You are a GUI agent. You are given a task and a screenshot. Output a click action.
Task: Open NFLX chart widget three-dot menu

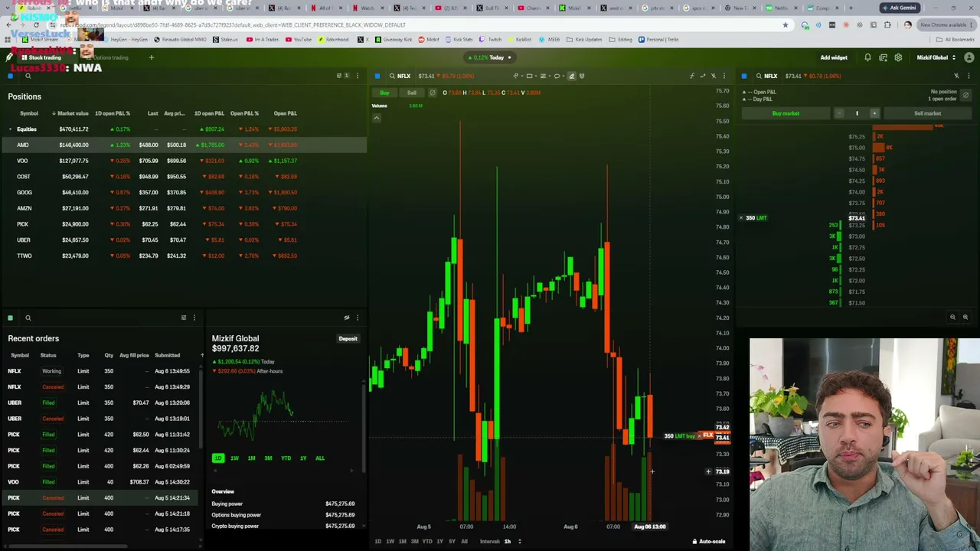tap(724, 76)
